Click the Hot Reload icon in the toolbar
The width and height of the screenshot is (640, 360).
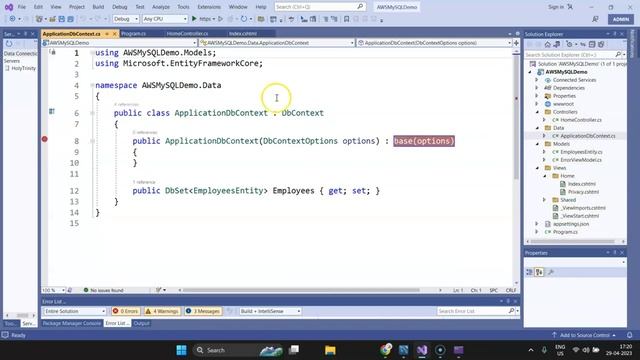244,19
